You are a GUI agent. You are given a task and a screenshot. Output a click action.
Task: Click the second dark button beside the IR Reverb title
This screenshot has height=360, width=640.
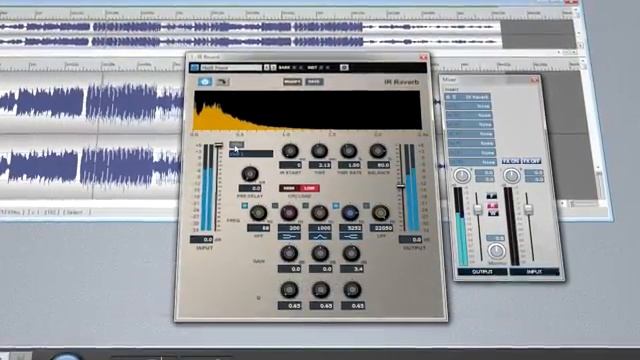[314, 82]
